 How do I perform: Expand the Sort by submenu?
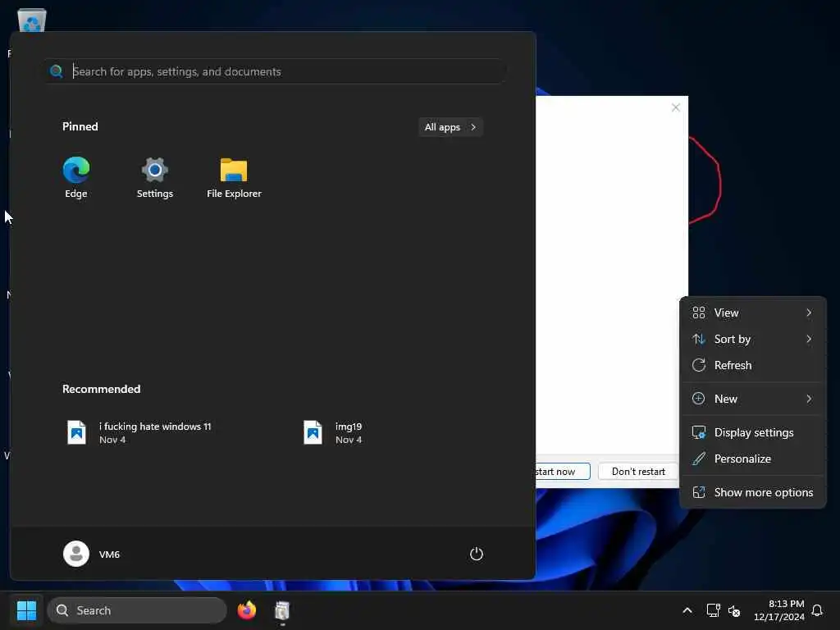pos(752,339)
